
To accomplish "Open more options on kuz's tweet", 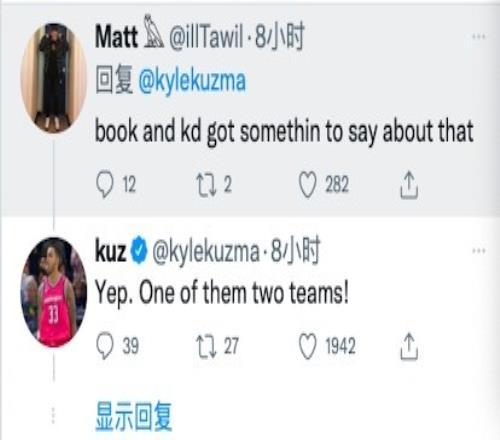I will [479, 251].
